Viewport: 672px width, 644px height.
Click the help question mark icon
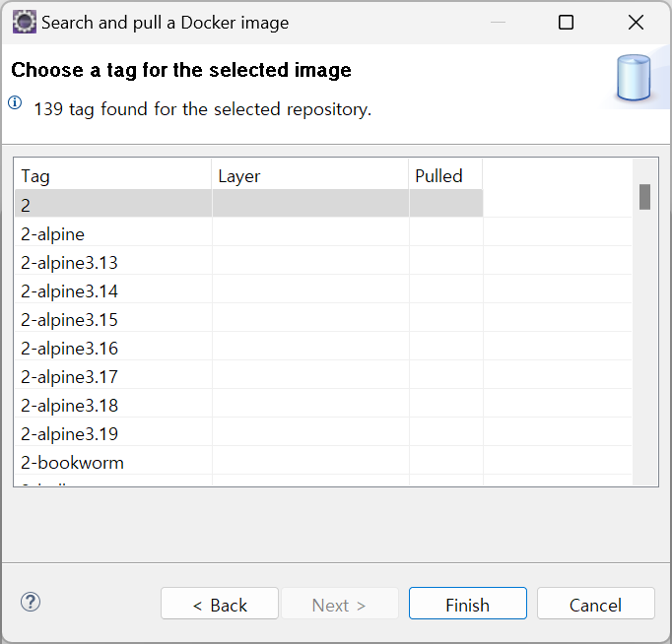click(x=31, y=603)
